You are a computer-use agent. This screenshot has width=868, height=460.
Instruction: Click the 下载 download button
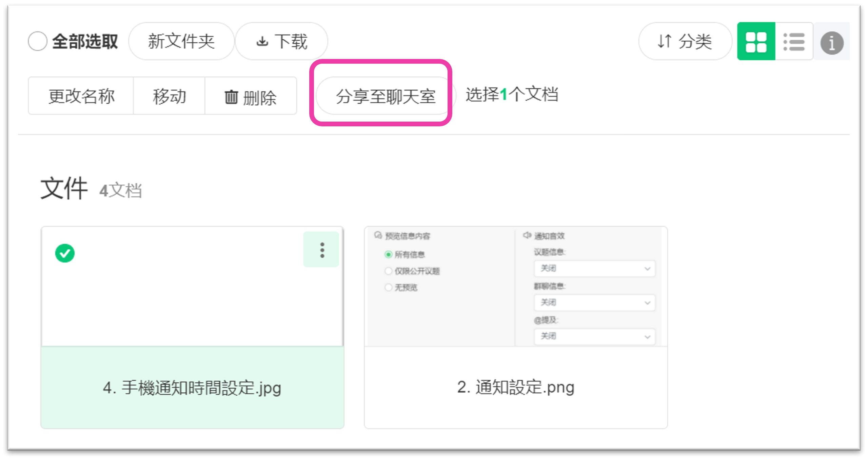(281, 41)
